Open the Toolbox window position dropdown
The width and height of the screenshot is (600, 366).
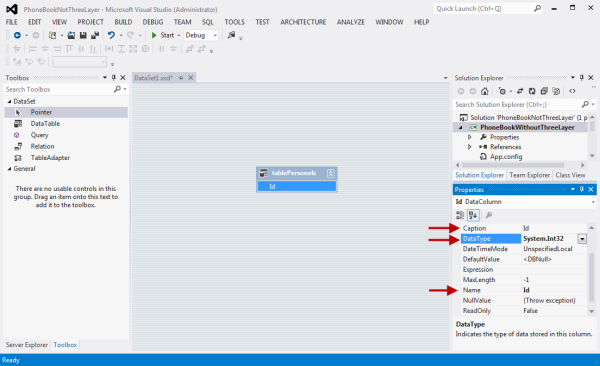tap(105, 78)
